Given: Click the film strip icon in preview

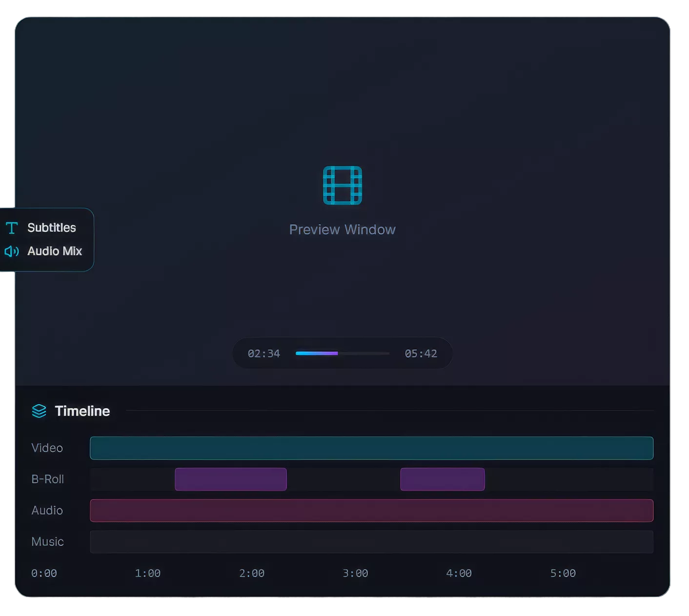Looking at the screenshot, I should coord(342,185).
